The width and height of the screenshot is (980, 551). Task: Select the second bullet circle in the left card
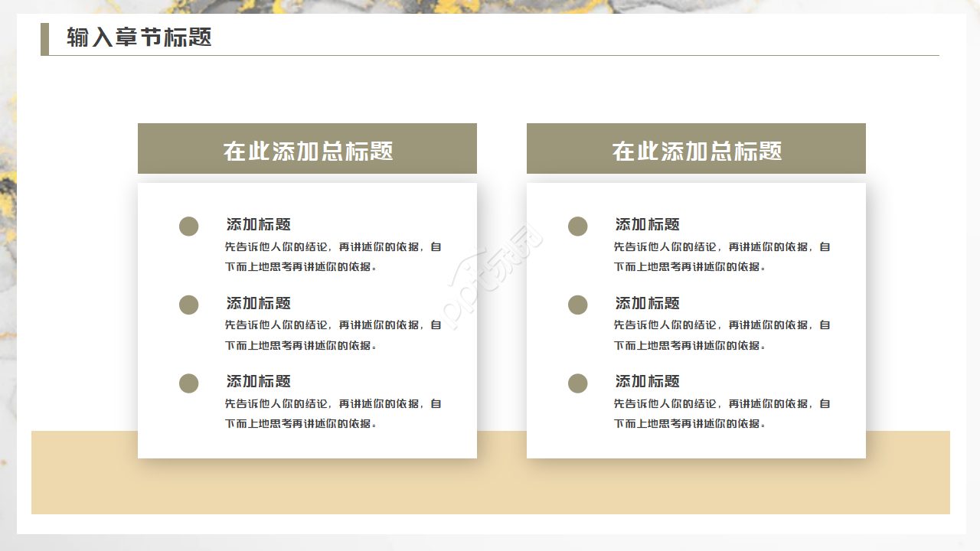[188, 305]
